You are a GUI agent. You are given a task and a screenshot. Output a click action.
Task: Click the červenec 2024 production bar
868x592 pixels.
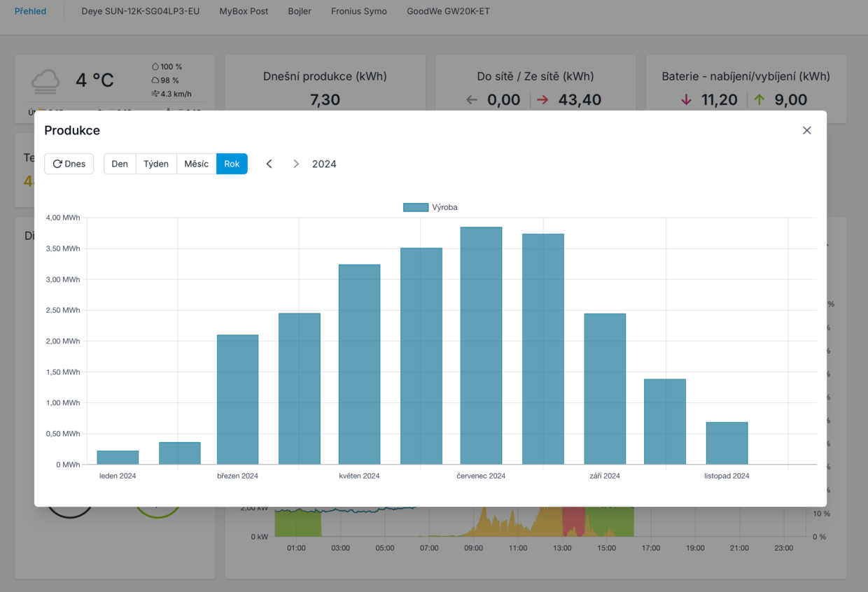pyautogui.click(x=481, y=346)
